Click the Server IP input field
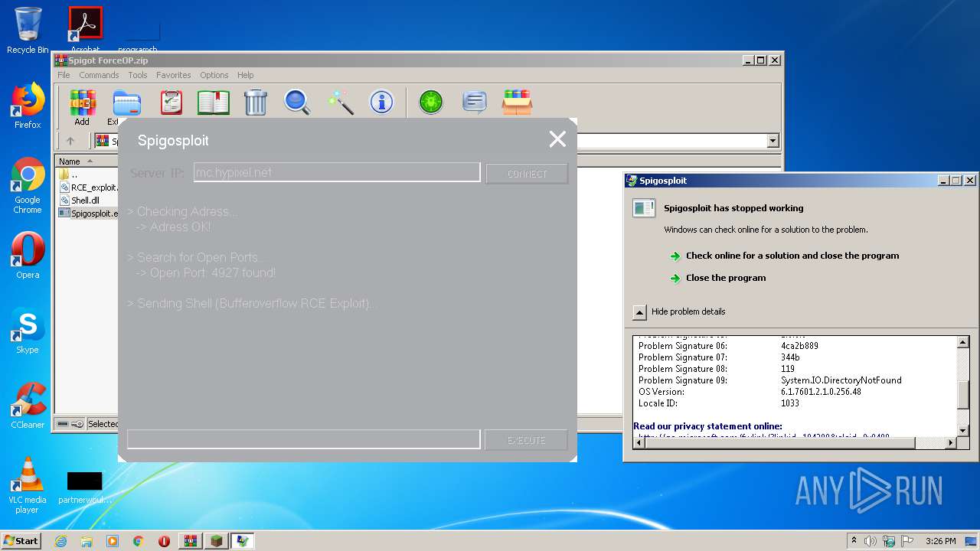980x551 pixels. tap(337, 172)
